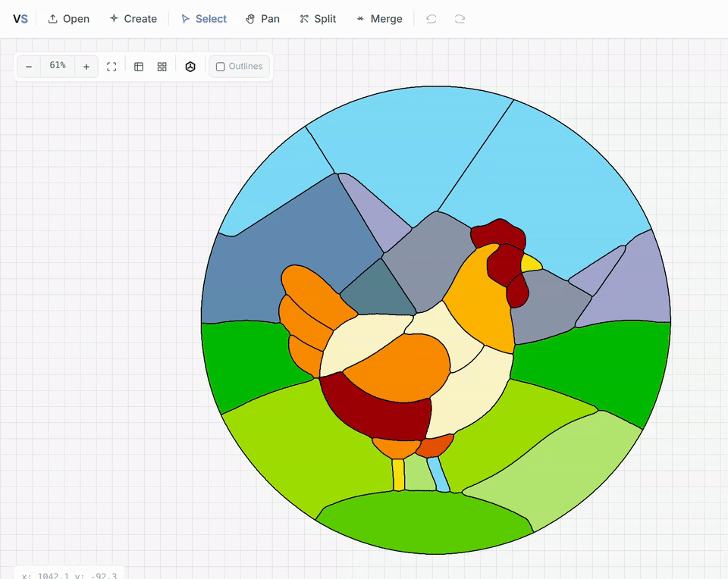Click the x/y coordinate readout
This screenshot has width=728, height=579.
click(x=69, y=574)
